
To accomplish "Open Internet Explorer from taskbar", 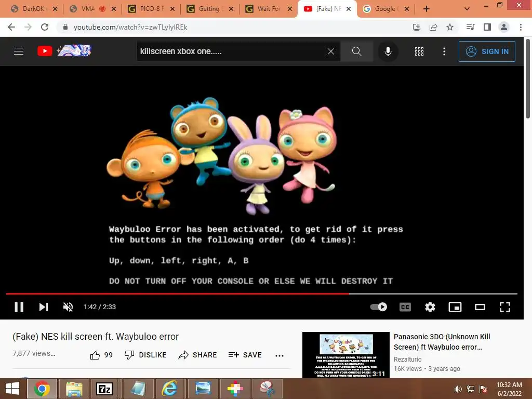I will (x=169, y=389).
